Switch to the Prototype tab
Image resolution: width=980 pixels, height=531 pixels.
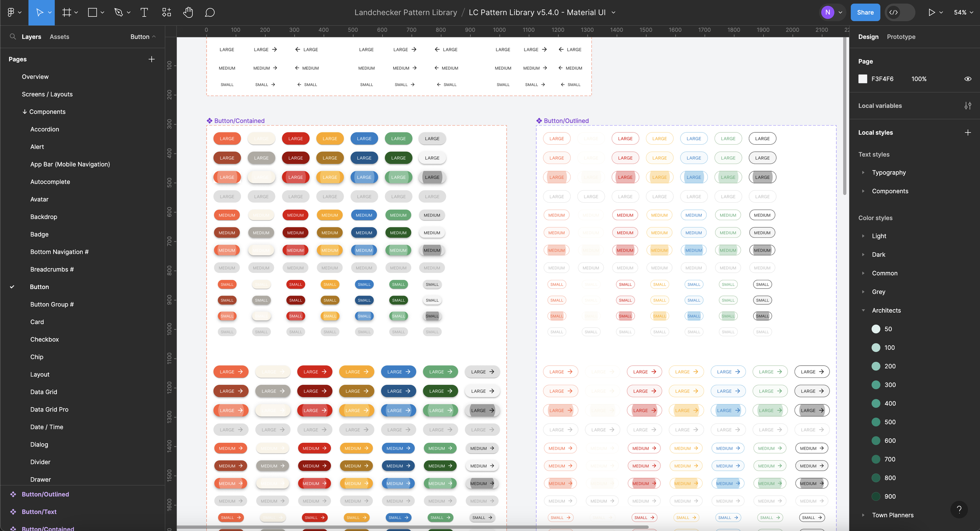[900, 36]
